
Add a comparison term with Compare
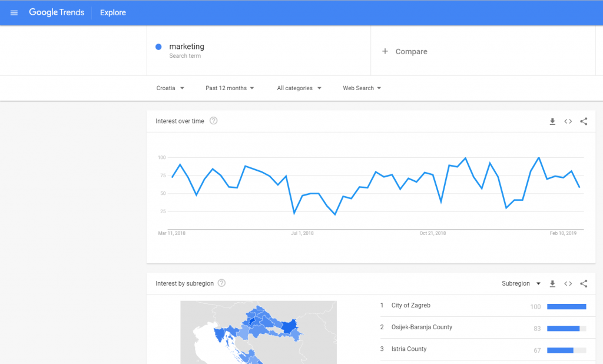tap(405, 52)
